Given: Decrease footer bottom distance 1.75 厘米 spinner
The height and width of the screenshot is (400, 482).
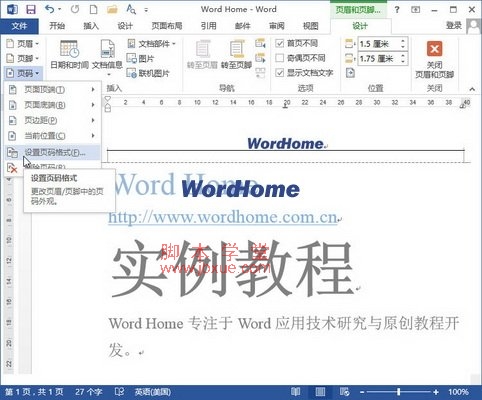Looking at the screenshot, I should pyautogui.click(x=403, y=62).
